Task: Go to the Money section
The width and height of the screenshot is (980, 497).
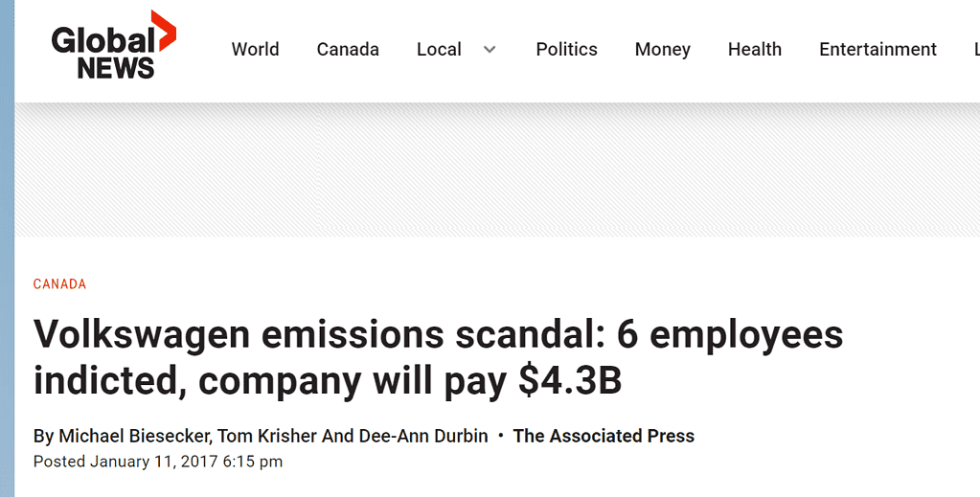Action: click(663, 50)
